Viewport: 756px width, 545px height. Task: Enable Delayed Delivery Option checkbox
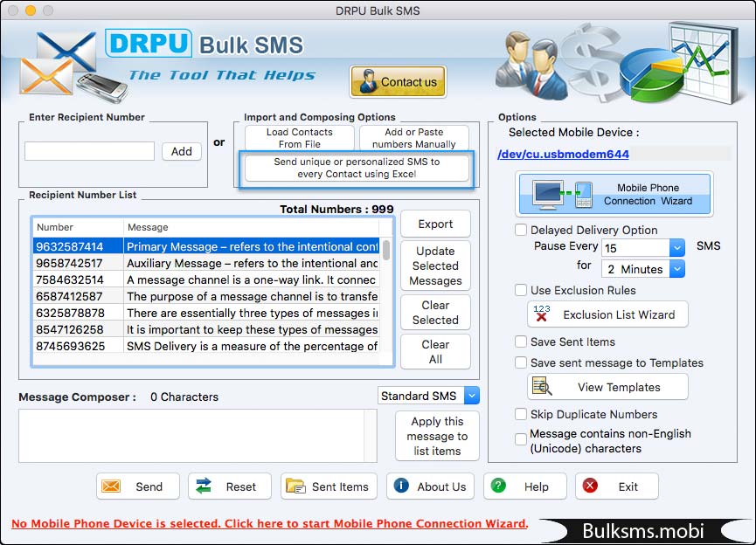[x=521, y=230]
